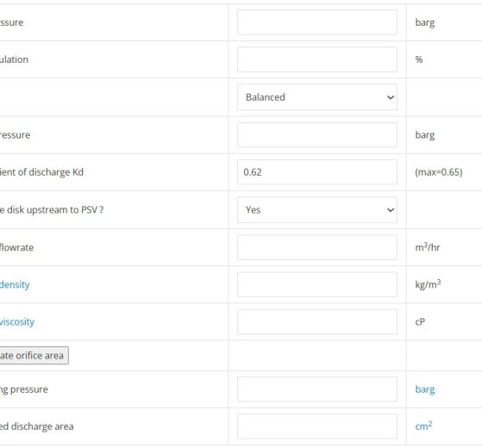Click the flowrate input field in m3/hr

[317, 247]
